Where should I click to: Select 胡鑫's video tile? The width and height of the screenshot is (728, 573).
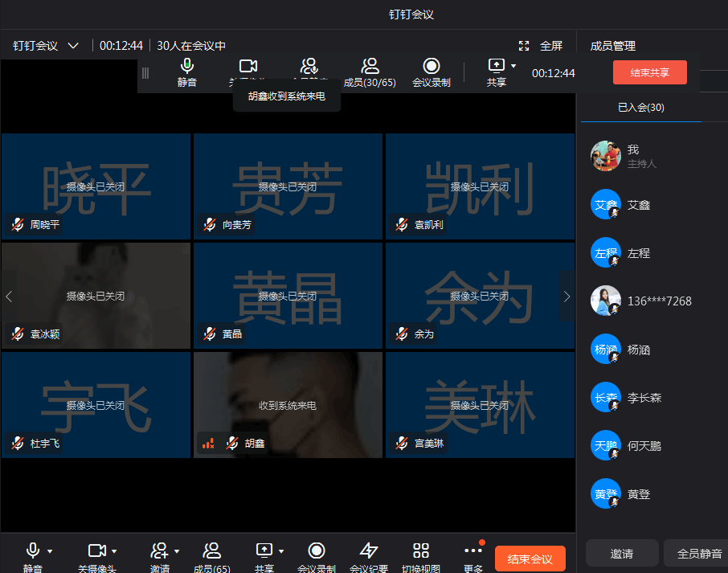(288, 404)
